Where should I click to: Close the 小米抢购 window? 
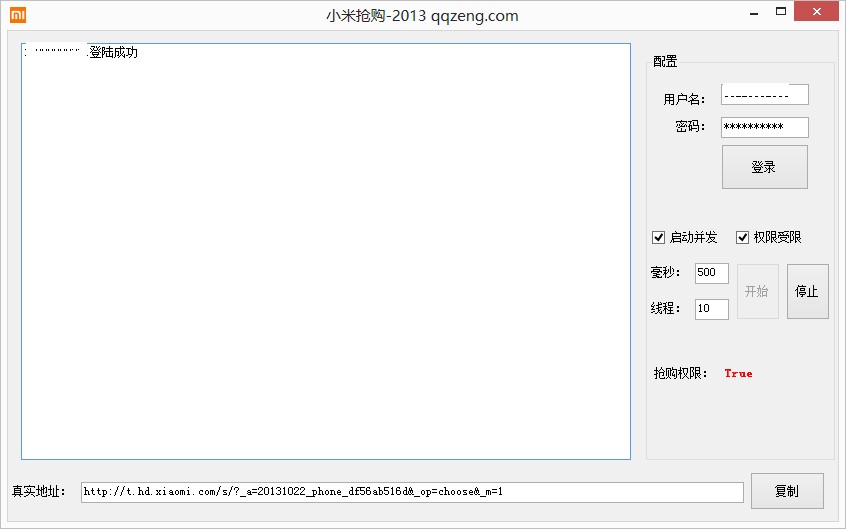(816, 11)
